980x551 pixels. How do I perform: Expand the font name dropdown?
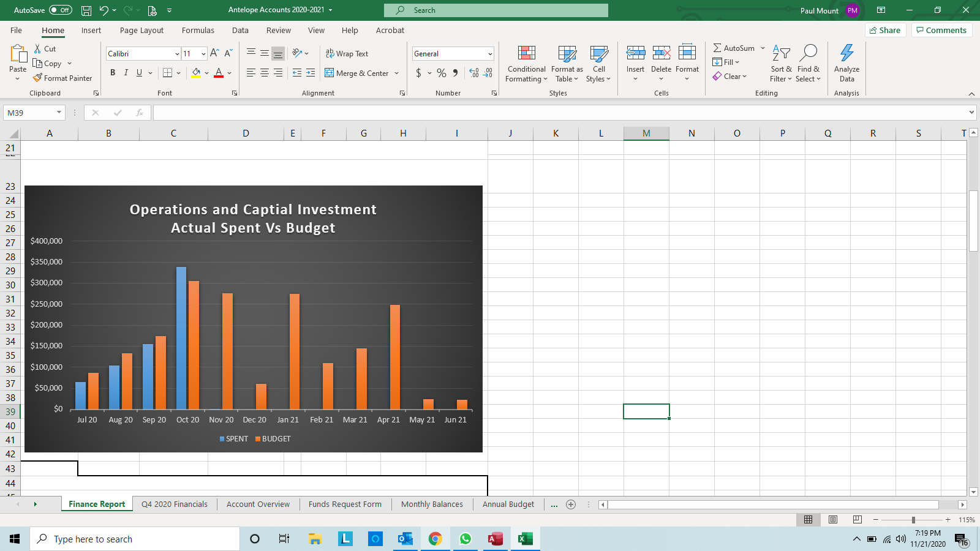[x=177, y=54]
